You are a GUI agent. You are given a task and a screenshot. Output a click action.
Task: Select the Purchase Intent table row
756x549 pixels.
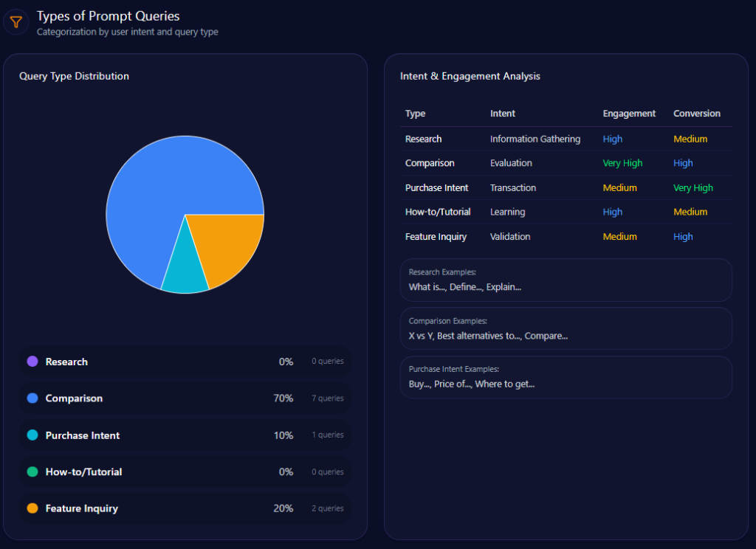pyautogui.click(x=566, y=187)
